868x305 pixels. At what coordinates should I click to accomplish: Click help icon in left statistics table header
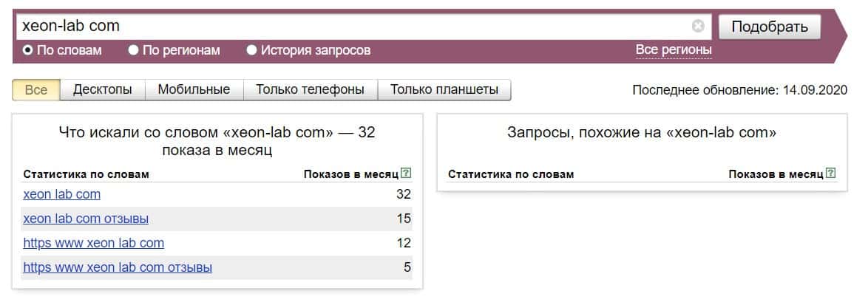tap(405, 174)
